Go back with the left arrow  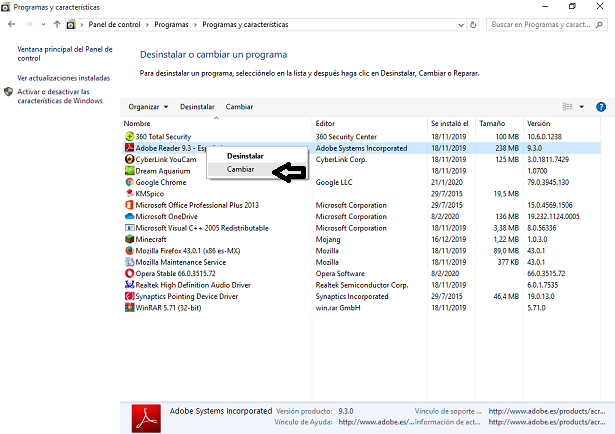pos(12,24)
